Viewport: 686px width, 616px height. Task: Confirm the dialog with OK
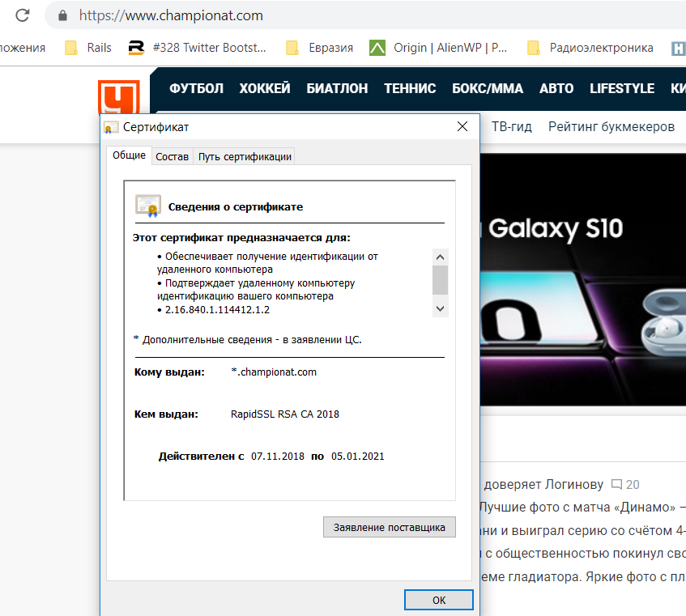pos(438,600)
